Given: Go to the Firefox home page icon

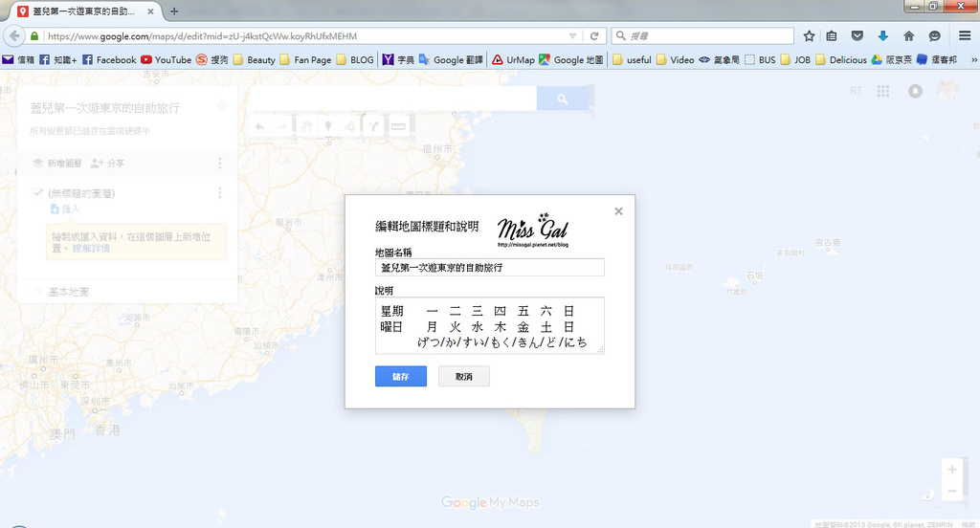Looking at the screenshot, I should point(909,36).
